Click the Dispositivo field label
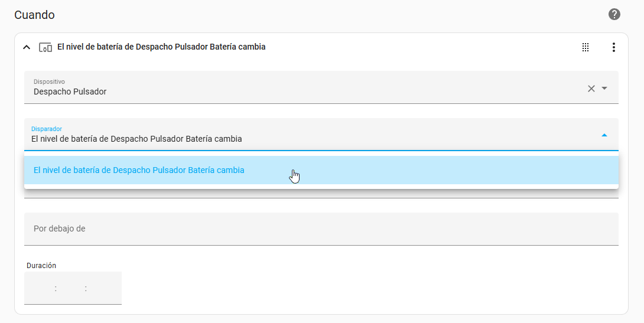Image resolution: width=644 pixels, height=323 pixels. 49,81
